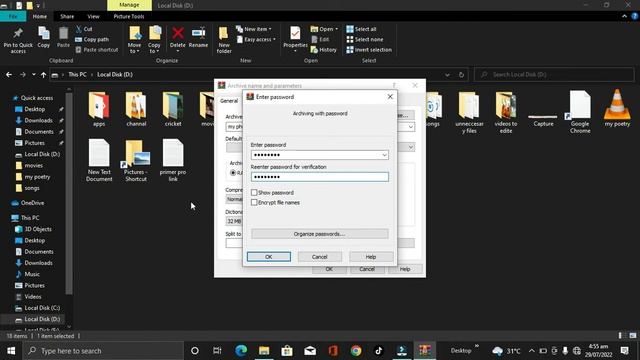Click the Rename ribbon icon

pos(198,38)
